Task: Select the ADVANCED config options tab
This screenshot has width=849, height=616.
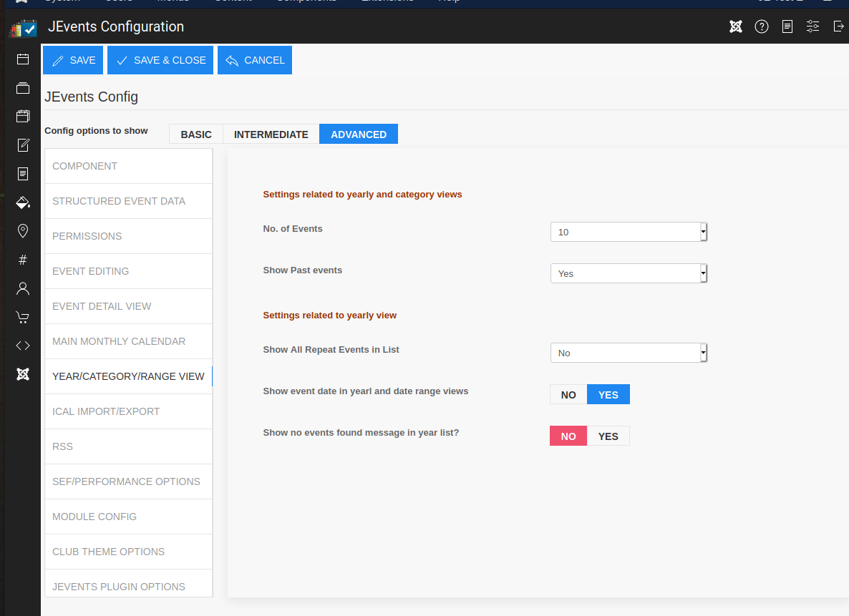Action: pyautogui.click(x=359, y=135)
